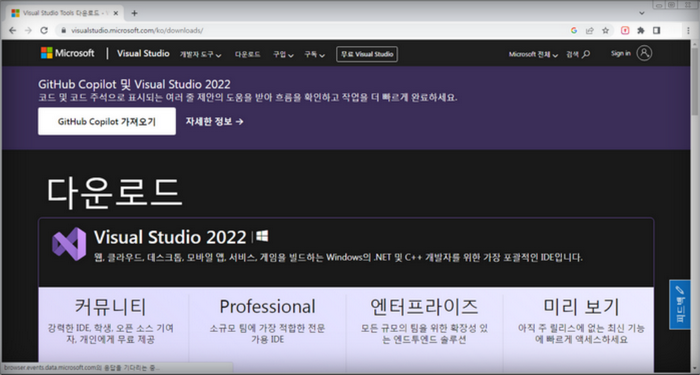Click the GitHub Copilot 및 Visual Studio 2022 heading
This screenshot has width=700, height=375.
(x=134, y=84)
